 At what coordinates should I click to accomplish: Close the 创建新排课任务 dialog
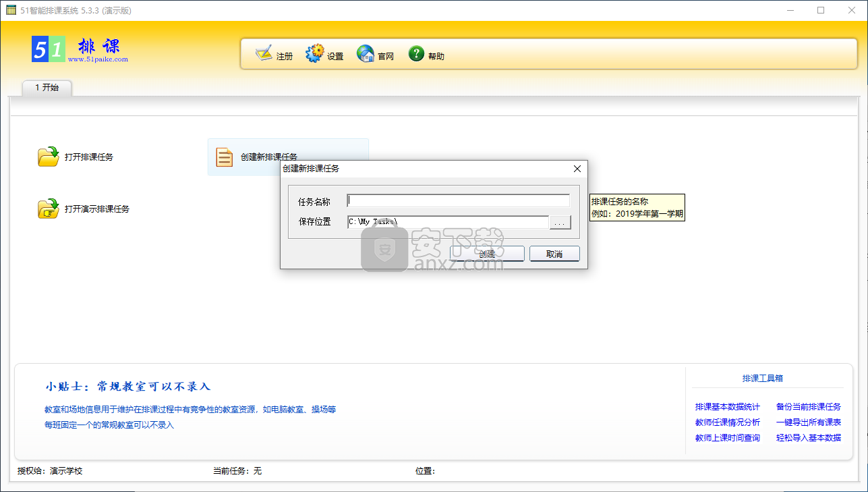coord(577,169)
